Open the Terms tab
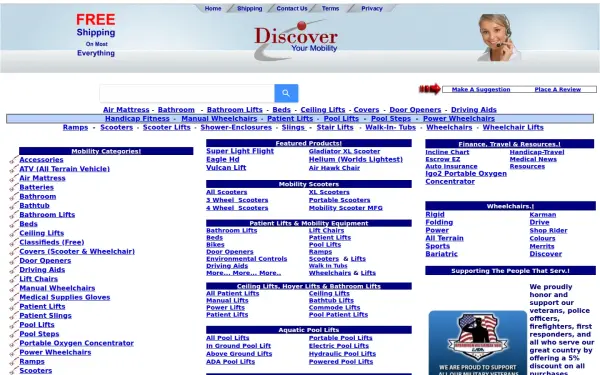The width and height of the screenshot is (600, 375). tap(330, 8)
